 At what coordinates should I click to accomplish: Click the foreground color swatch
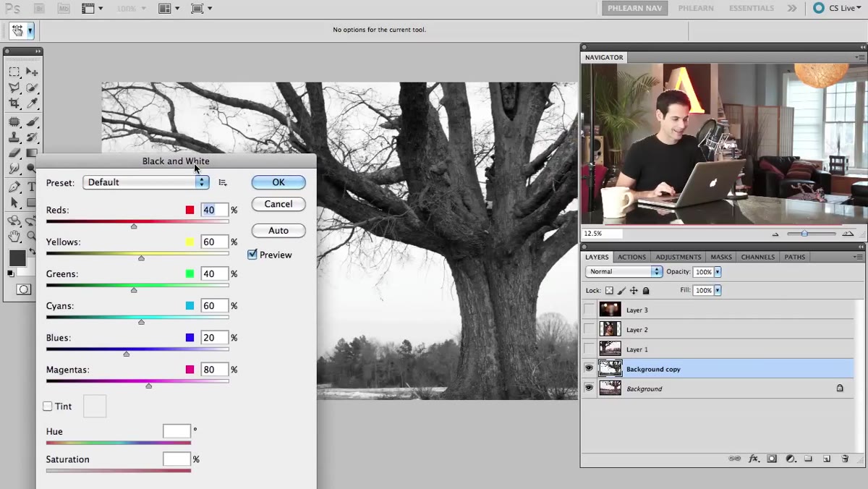coord(17,258)
